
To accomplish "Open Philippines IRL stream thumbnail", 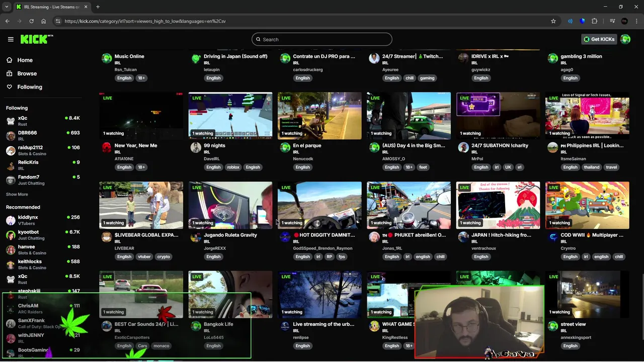I will click(x=587, y=116).
